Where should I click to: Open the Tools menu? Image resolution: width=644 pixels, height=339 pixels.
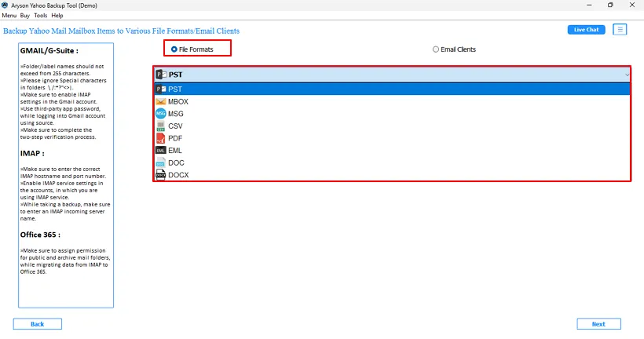[x=40, y=16]
